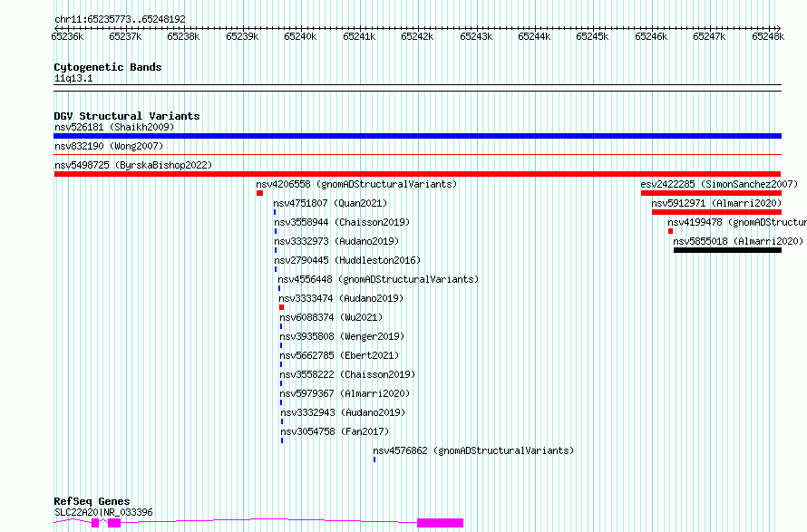This screenshot has height=532, width=807.
Task: Open nsv5498725 (ByrskaBishop2022) label
Action: pyautogui.click(x=133, y=165)
